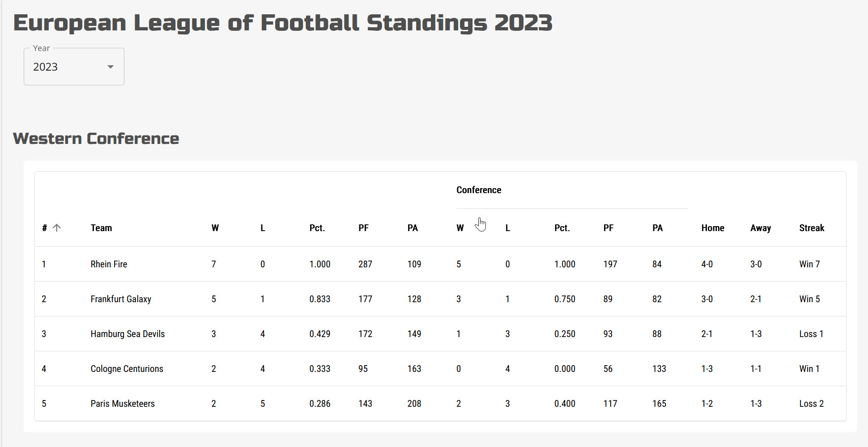Sort standings by Home record header

(x=712, y=228)
